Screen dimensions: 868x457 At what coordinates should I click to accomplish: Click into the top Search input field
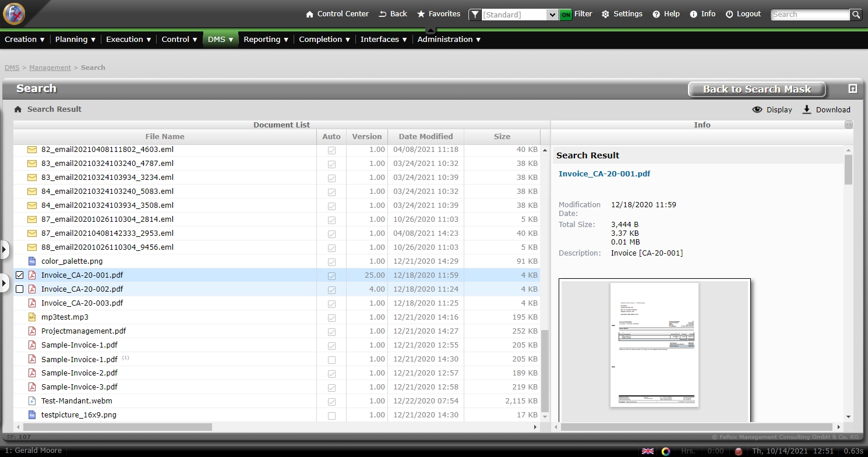[810, 15]
